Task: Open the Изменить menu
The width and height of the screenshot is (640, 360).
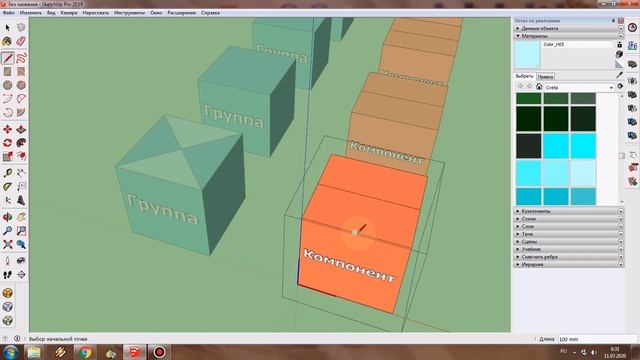Action: (x=31, y=13)
